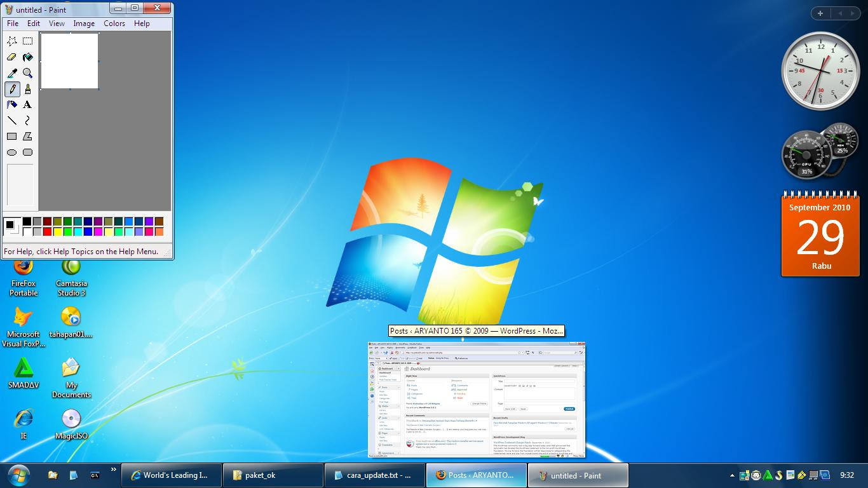Click the QuickPress Title input field
868x488 pixels.
point(539,381)
